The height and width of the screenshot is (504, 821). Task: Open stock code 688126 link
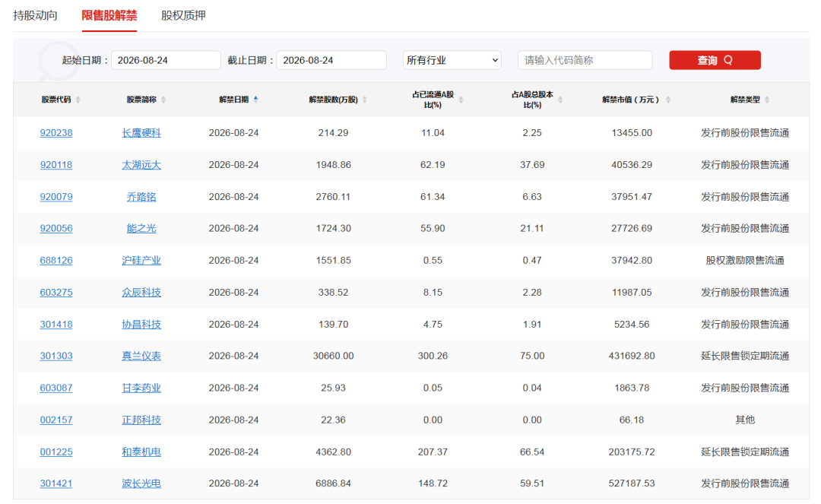click(56, 260)
